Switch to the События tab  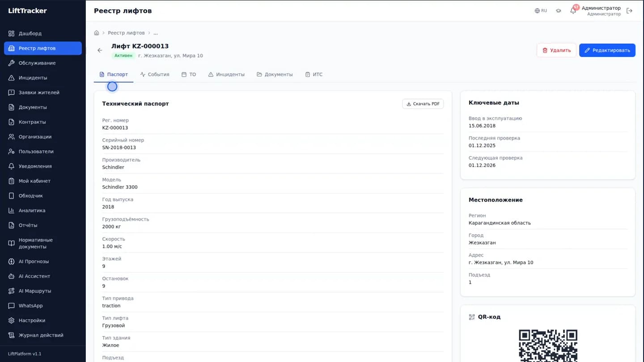155,75
